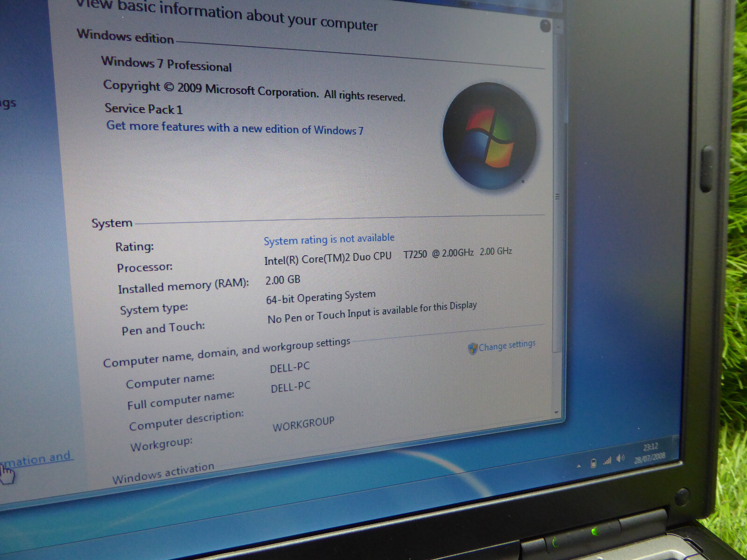Click the 'Windows 7 Professional' text
This screenshot has height=560, width=747.
(166, 64)
